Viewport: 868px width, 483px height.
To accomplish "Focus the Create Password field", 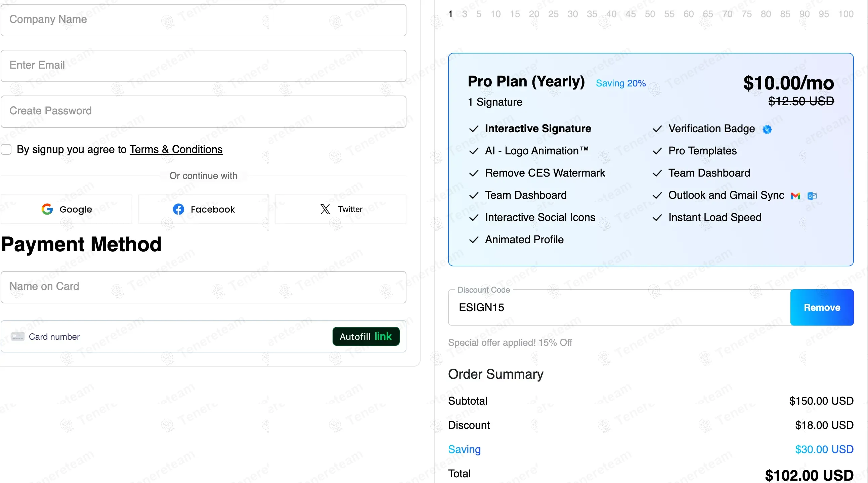I will click(x=203, y=111).
